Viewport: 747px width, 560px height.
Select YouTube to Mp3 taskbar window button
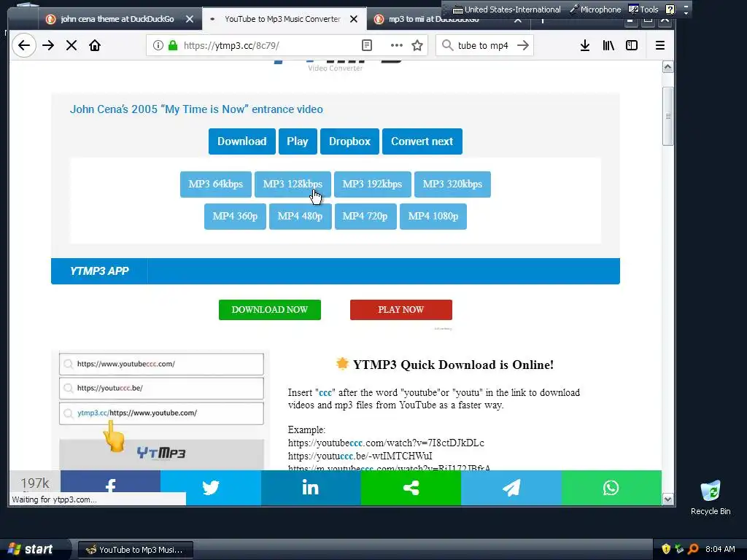(x=135, y=550)
